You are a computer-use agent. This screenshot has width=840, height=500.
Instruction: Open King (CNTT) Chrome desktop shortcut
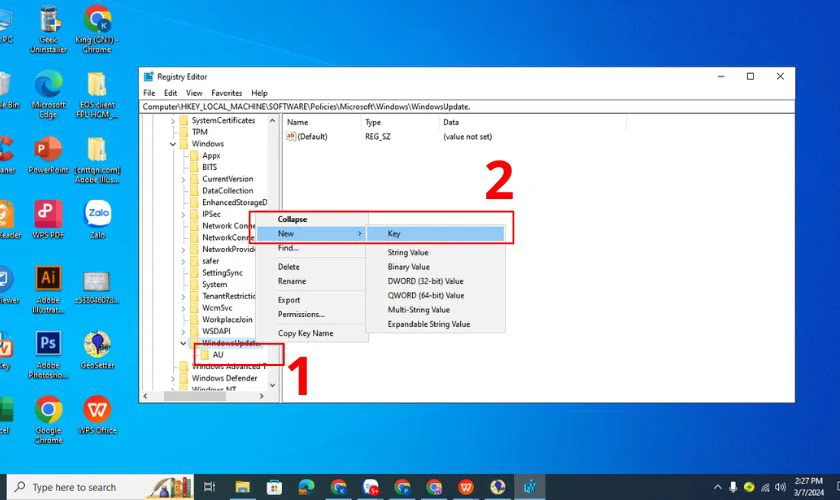pyautogui.click(x=97, y=29)
